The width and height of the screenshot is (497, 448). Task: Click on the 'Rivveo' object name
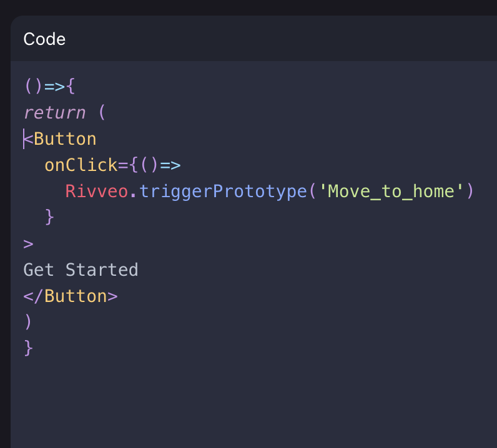96,191
